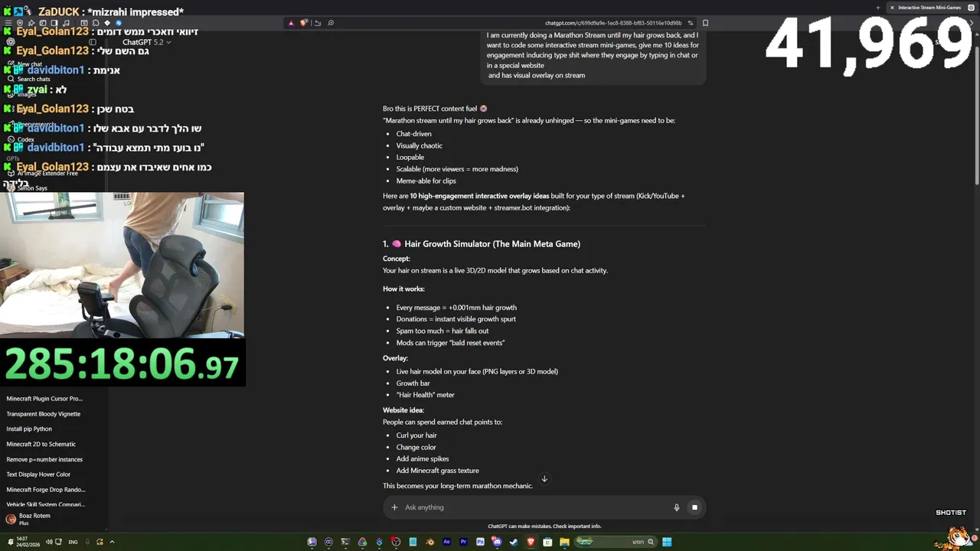Open the Windows Start button
The image size is (980, 551).
666,542
